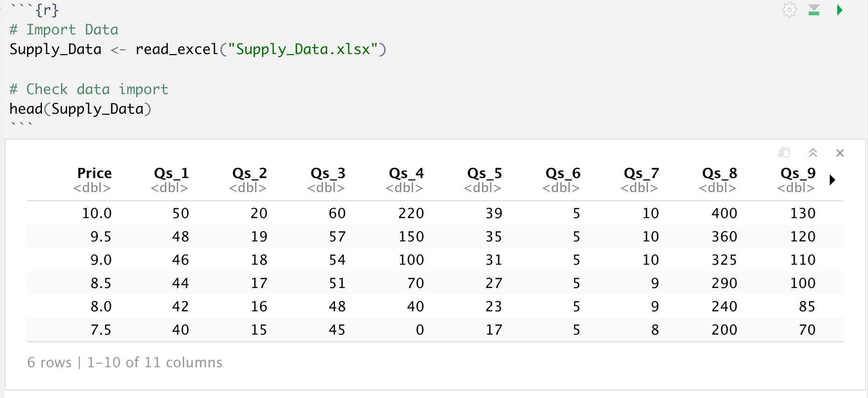Place cursor on head(Supply_Data) line
Screen dimensions: 868x398
pyautogui.click(x=80, y=109)
